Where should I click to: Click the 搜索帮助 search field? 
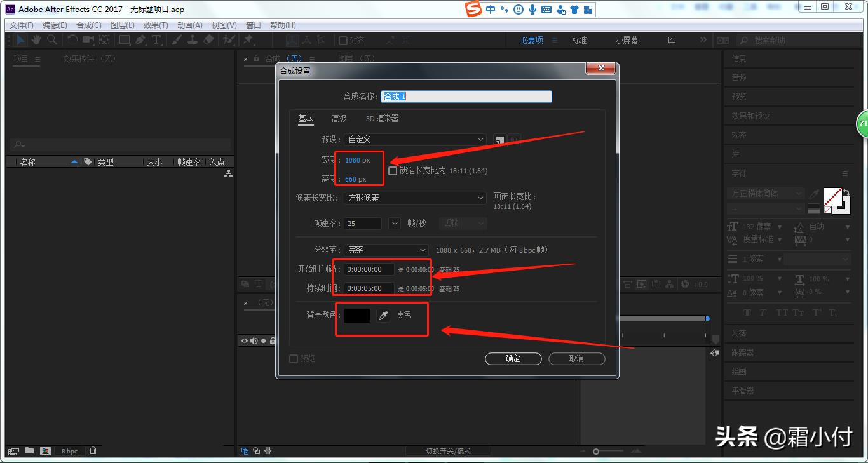coord(799,40)
